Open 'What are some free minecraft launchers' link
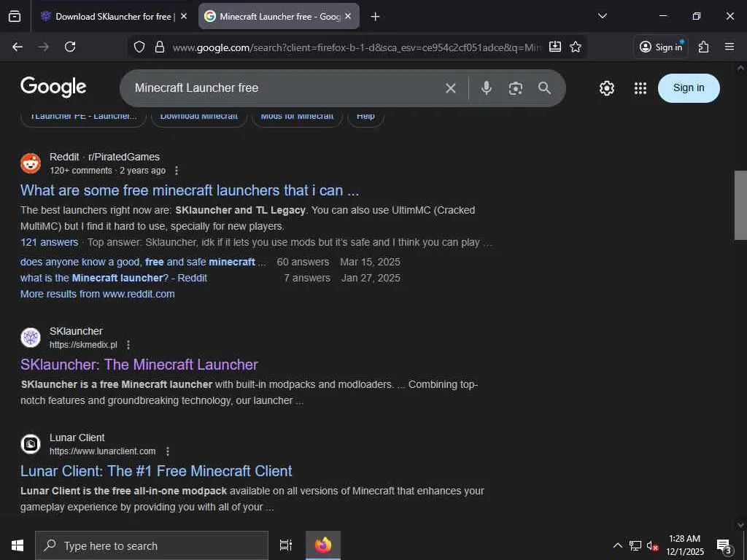 coord(190,190)
